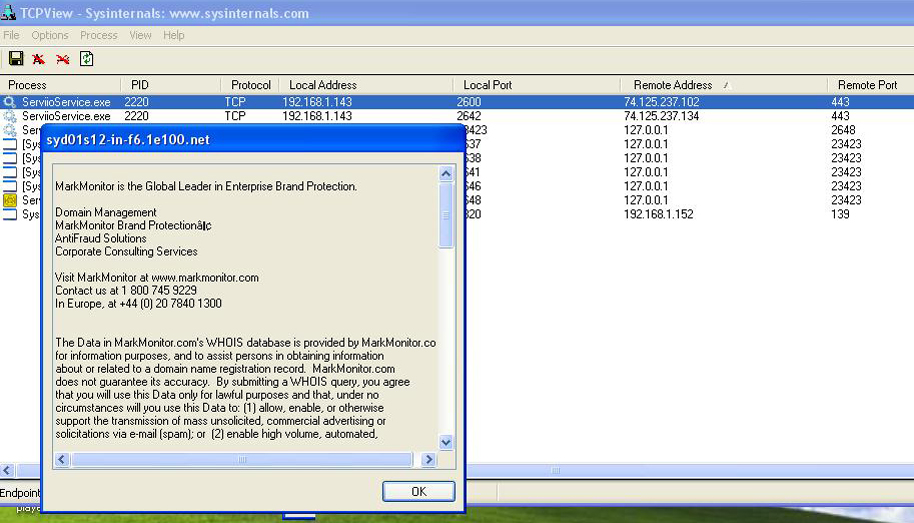Click the icon of the highlighted ServiioService.exe row
The width and height of the screenshot is (914, 523).
tap(10, 102)
